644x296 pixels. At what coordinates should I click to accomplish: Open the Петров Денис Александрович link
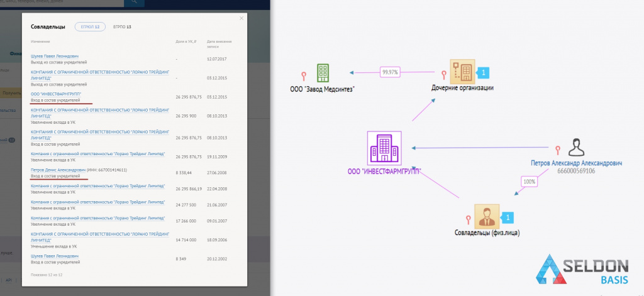pos(58,170)
